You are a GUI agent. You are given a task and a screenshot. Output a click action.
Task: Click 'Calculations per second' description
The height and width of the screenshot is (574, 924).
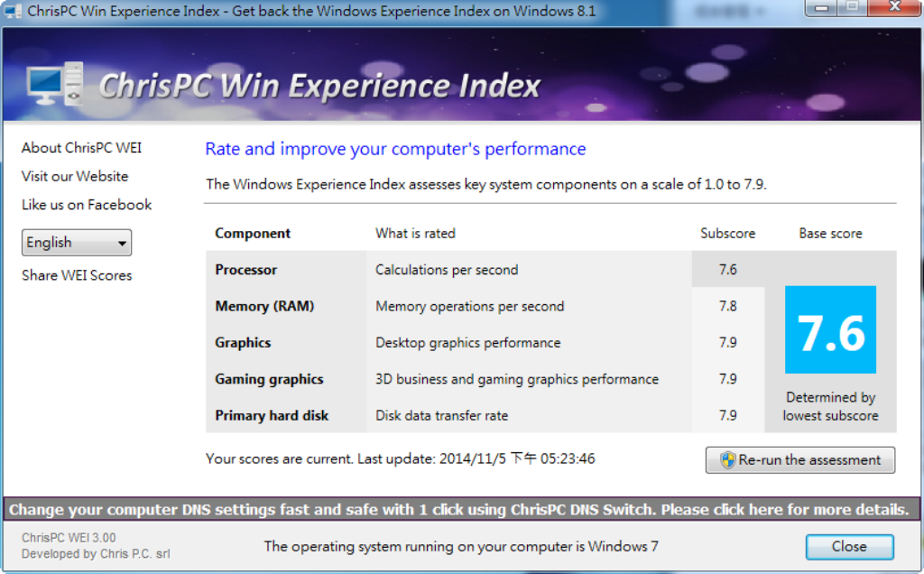click(x=447, y=269)
